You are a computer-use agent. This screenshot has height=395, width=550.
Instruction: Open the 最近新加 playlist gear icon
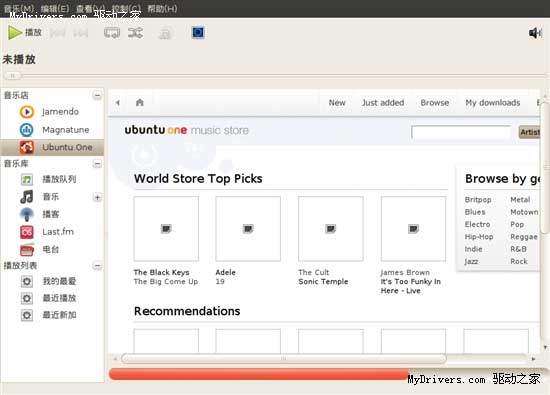click(27, 315)
